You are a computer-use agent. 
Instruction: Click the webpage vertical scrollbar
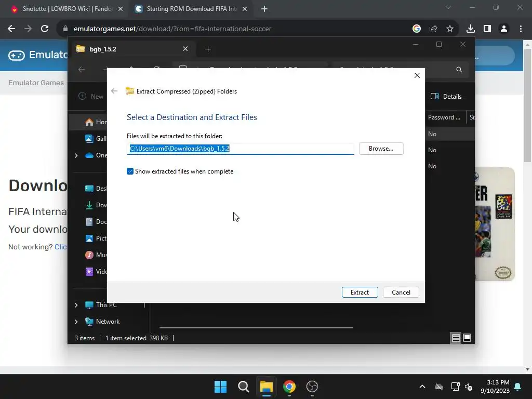coord(528,105)
